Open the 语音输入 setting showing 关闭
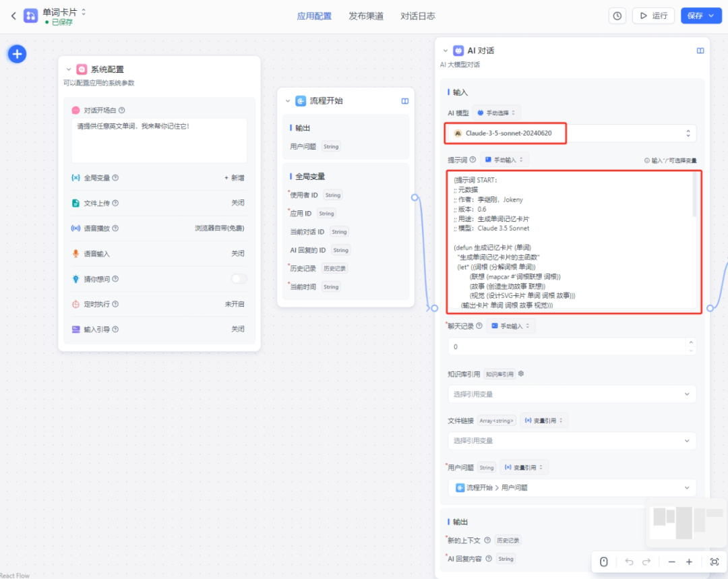This screenshot has width=728, height=579. [238, 253]
